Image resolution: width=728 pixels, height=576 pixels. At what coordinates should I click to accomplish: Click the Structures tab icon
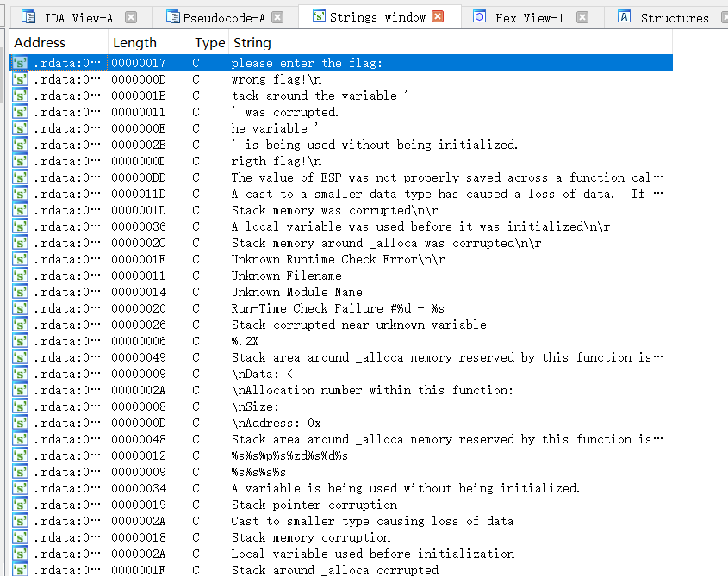(625, 16)
